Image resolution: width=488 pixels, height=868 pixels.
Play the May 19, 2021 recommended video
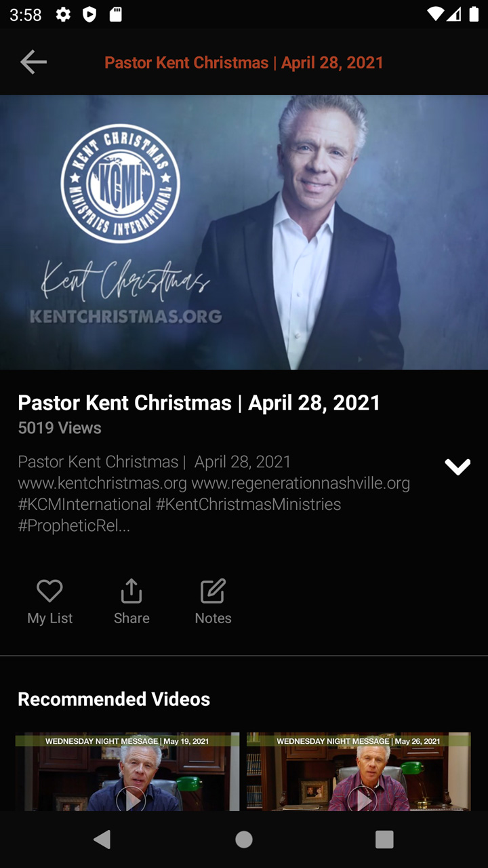click(127, 772)
